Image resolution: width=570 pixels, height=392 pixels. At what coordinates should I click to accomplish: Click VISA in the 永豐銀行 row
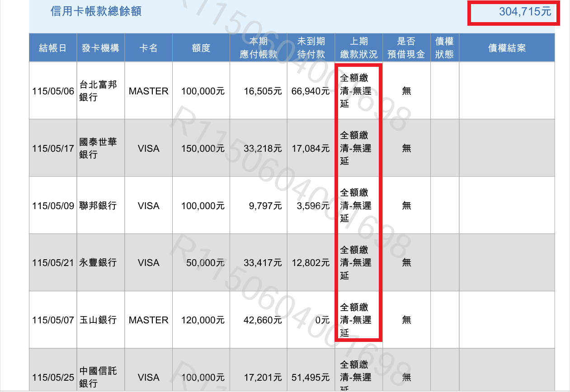click(x=149, y=262)
